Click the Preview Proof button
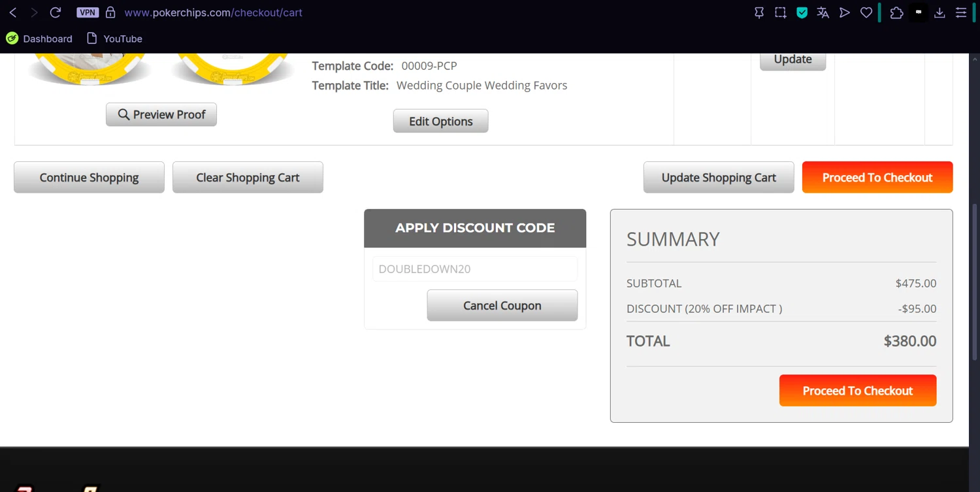 click(x=161, y=114)
